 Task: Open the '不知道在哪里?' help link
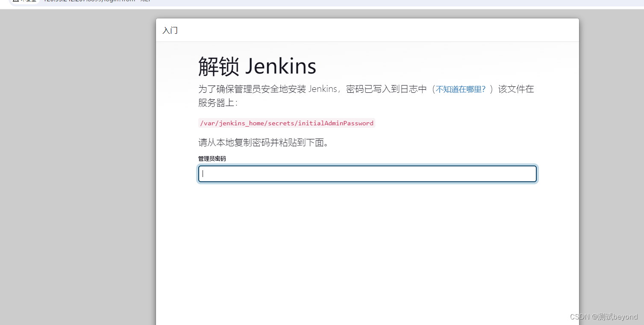point(460,89)
